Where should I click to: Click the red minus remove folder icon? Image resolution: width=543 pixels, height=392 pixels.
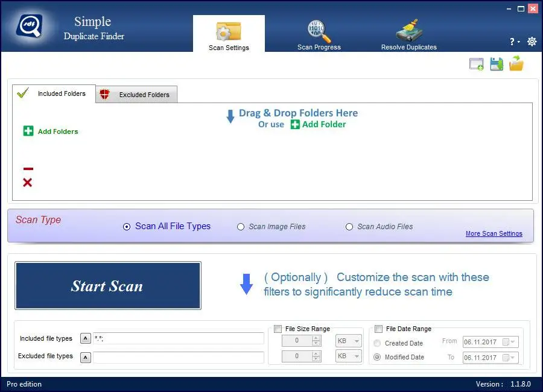coord(28,169)
